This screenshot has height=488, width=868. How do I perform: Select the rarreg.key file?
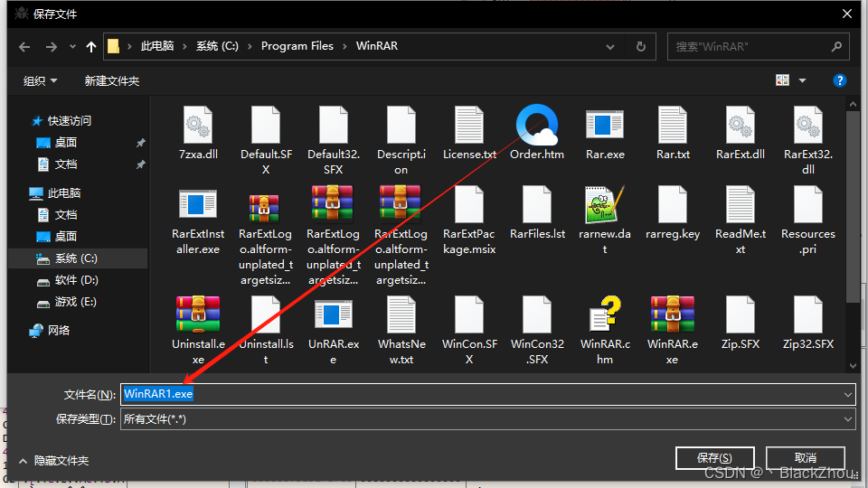pyautogui.click(x=673, y=213)
